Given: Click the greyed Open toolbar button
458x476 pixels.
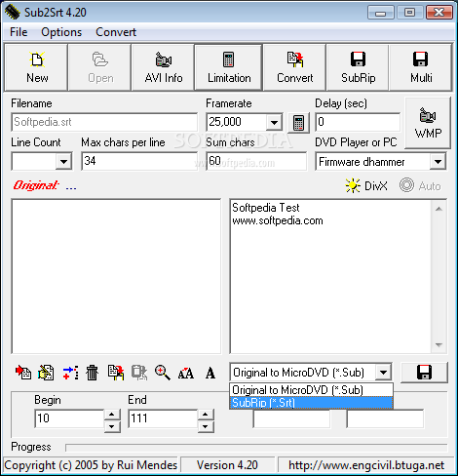Looking at the screenshot, I should click(x=99, y=67).
